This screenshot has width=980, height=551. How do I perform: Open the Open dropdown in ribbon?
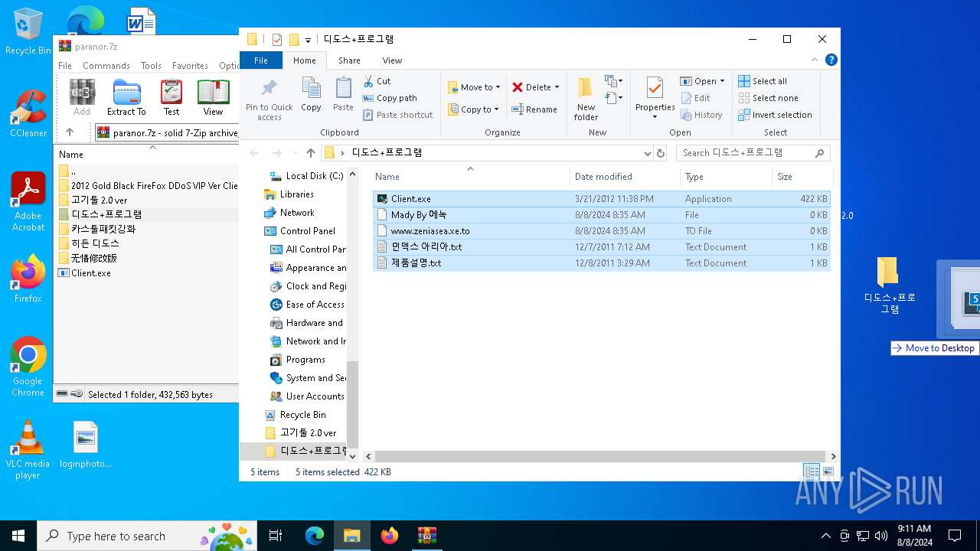click(x=702, y=81)
